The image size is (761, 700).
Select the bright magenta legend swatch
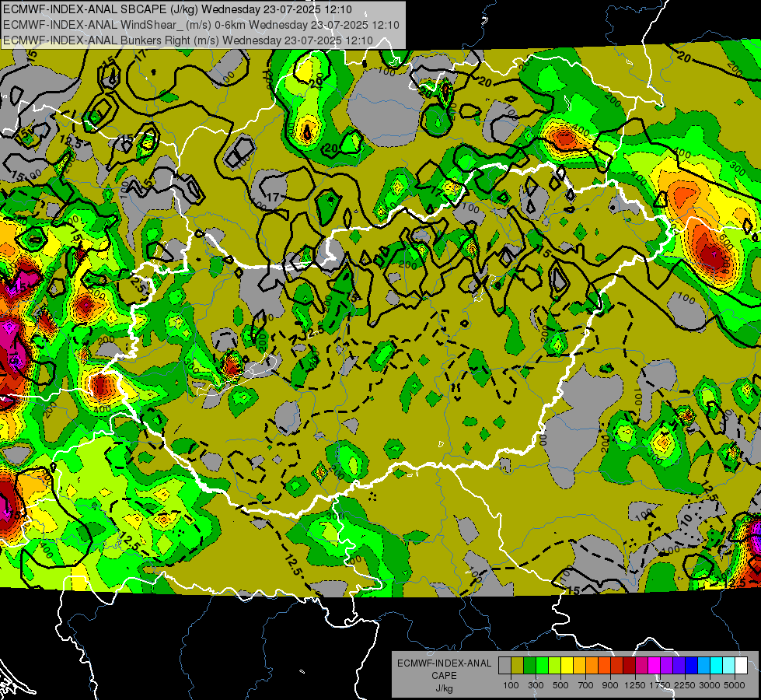pyautogui.click(x=655, y=666)
